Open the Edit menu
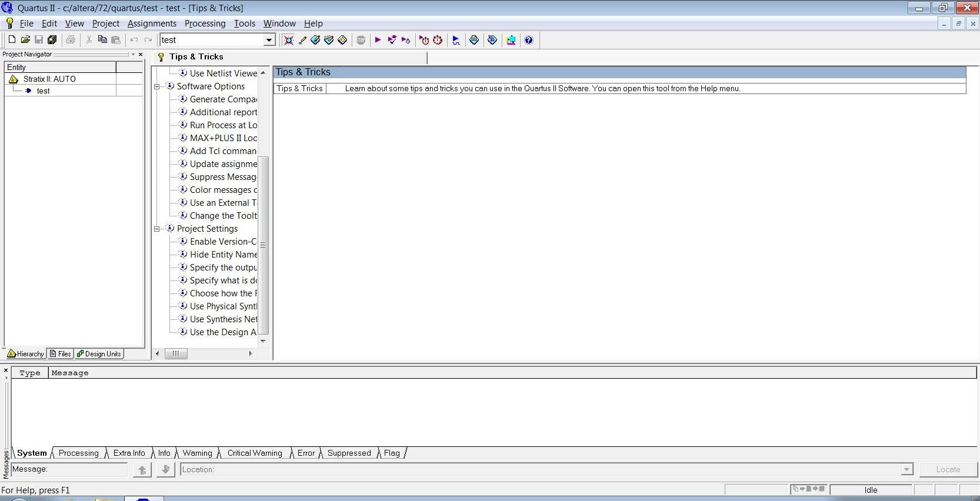 tap(49, 24)
